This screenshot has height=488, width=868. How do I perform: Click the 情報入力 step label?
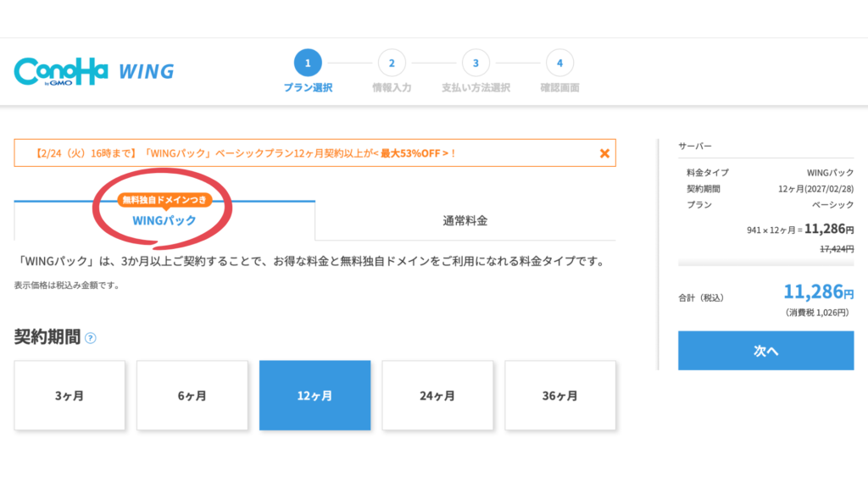(392, 88)
